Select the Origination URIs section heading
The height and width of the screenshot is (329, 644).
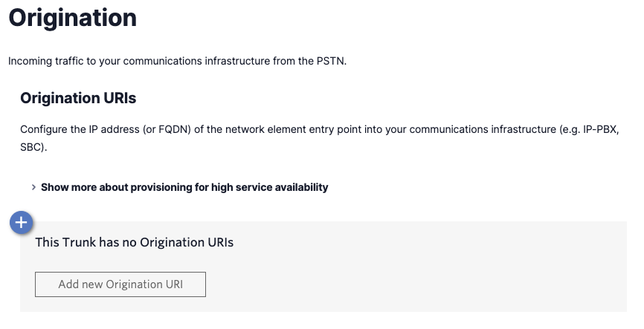[78, 98]
